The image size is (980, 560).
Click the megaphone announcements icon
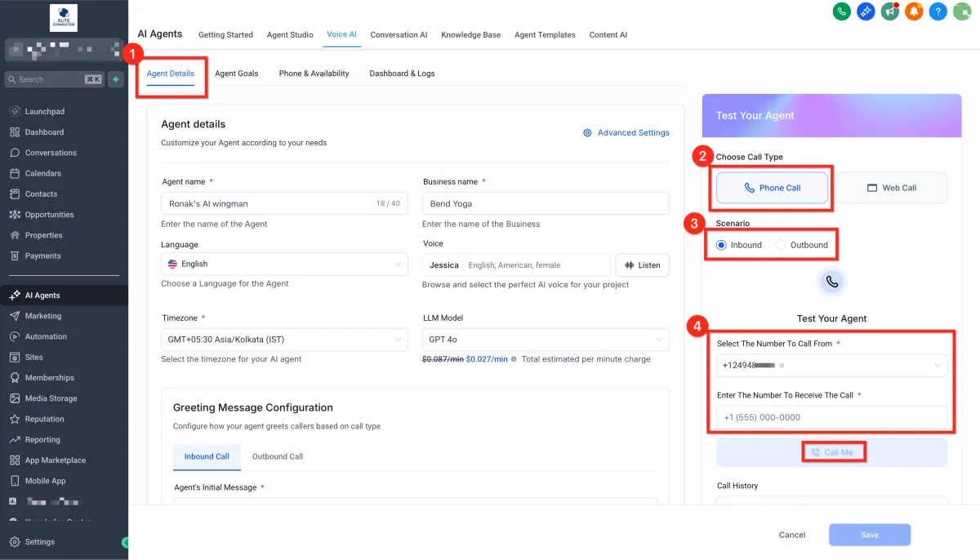[890, 11]
